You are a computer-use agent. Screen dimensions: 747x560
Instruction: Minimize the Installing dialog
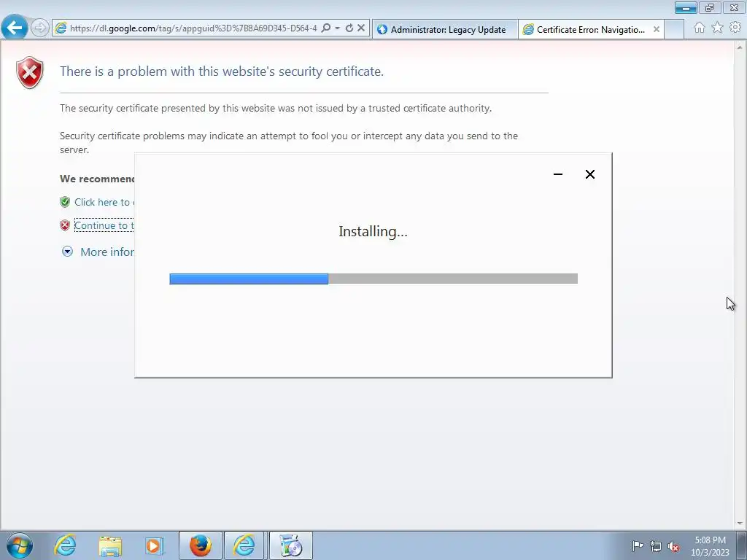pyautogui.click(x=558, y=174)
